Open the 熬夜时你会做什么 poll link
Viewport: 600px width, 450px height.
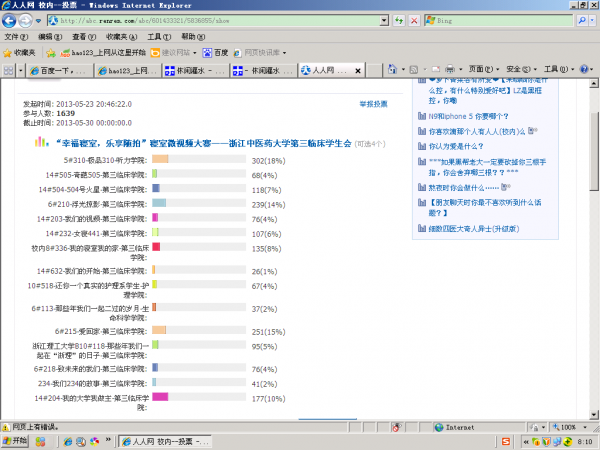pos(464,188)
